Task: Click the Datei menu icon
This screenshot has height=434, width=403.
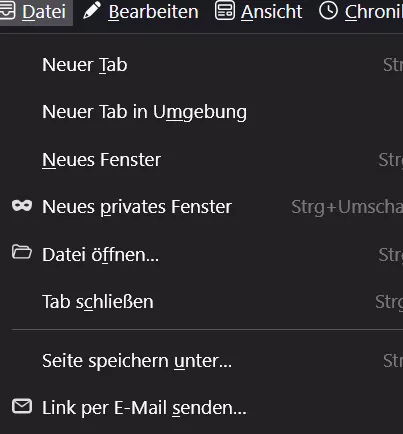Action: click(x=7, y=11)
